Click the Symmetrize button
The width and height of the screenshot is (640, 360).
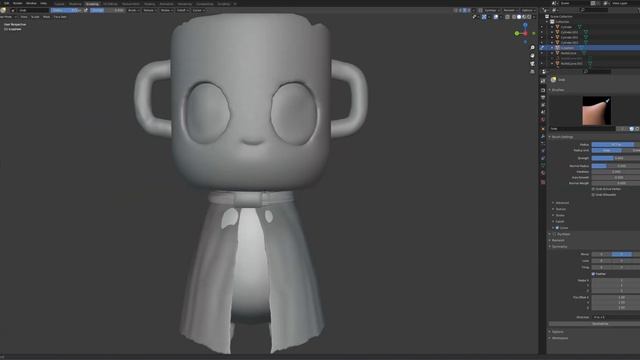[x=600, y=324]
